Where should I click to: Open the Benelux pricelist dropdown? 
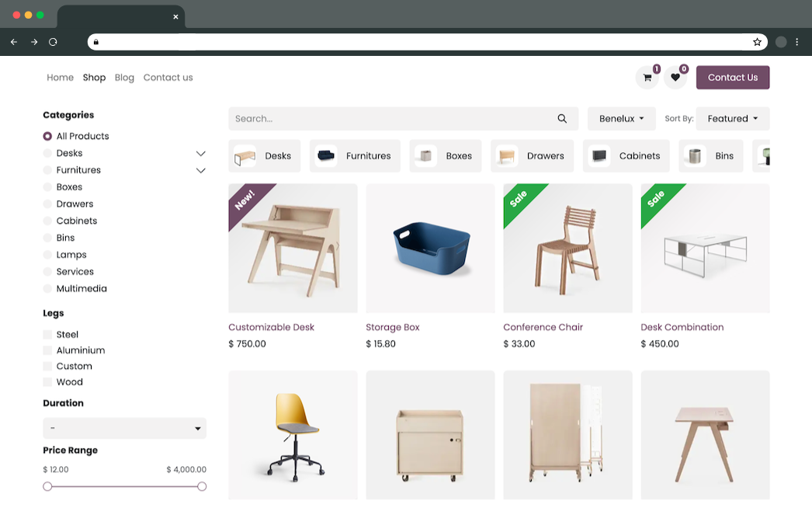point(621,119)
